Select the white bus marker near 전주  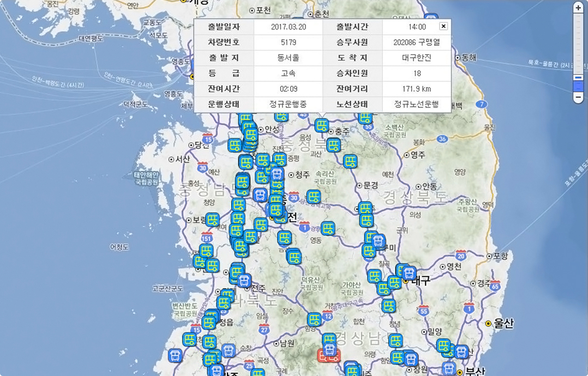click(244, 281)
